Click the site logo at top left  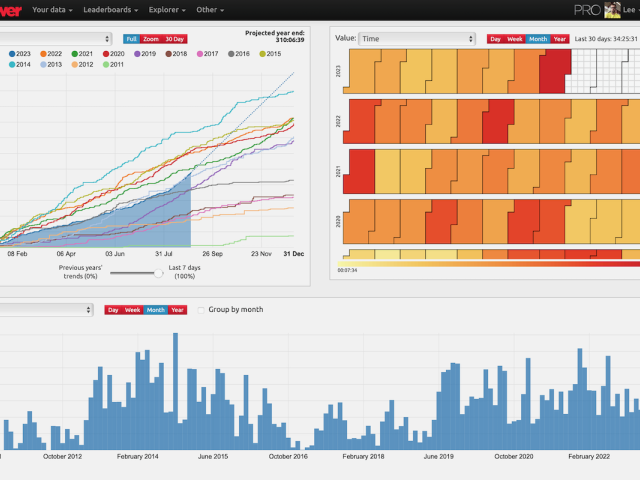8,9
